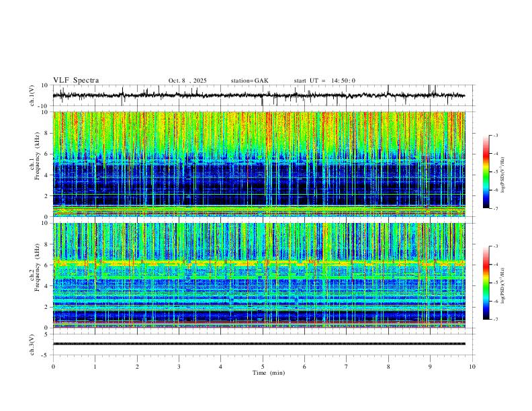Click time axis tick label "1"
Viewport: 532px width, 411px height.
click(x=95, y=367)
